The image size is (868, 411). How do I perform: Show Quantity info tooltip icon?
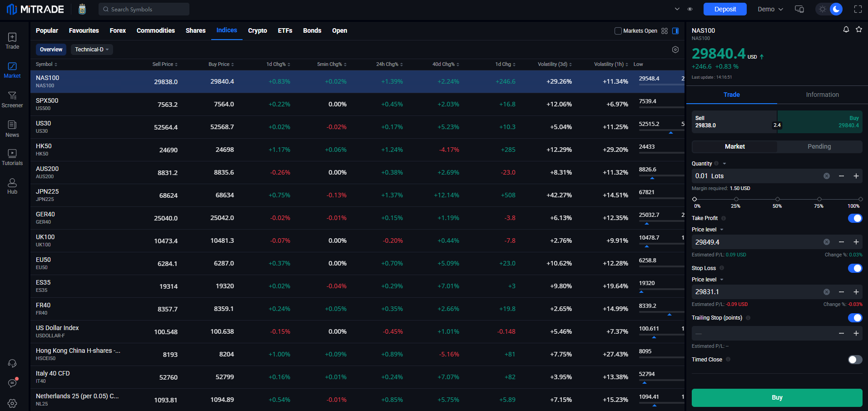(716, 164)
